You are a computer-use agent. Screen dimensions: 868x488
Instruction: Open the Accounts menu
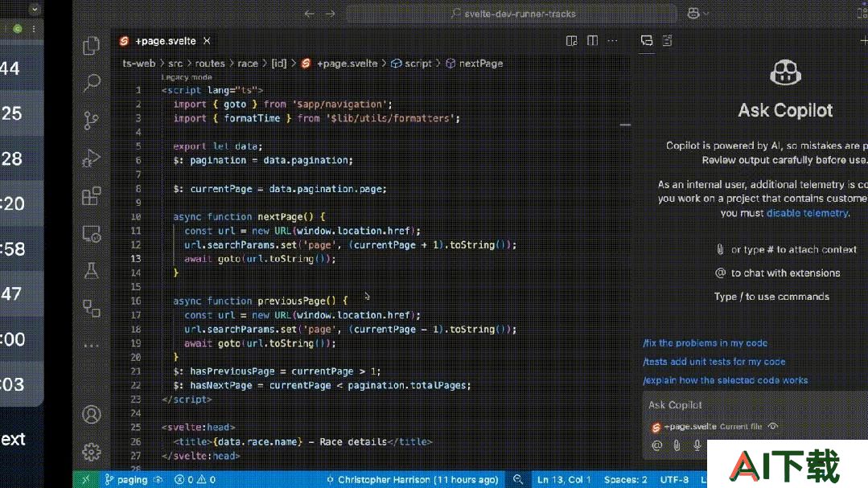(x=92, y=414)
